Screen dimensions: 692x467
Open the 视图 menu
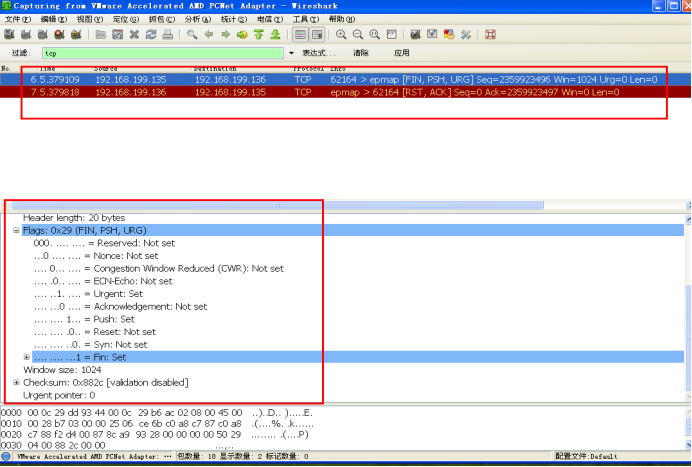click(90, 19)
